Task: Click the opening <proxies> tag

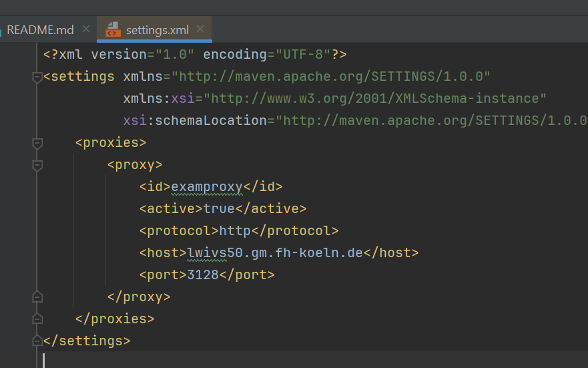Action: pyautogui.click(x=111, y=143)
